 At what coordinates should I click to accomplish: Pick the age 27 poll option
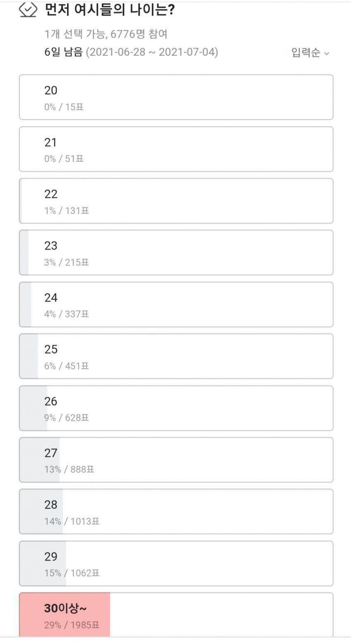coord(176,460)
